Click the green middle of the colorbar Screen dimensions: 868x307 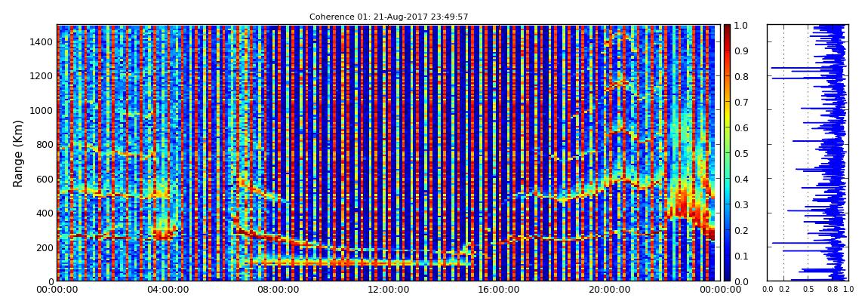[728, 152]
